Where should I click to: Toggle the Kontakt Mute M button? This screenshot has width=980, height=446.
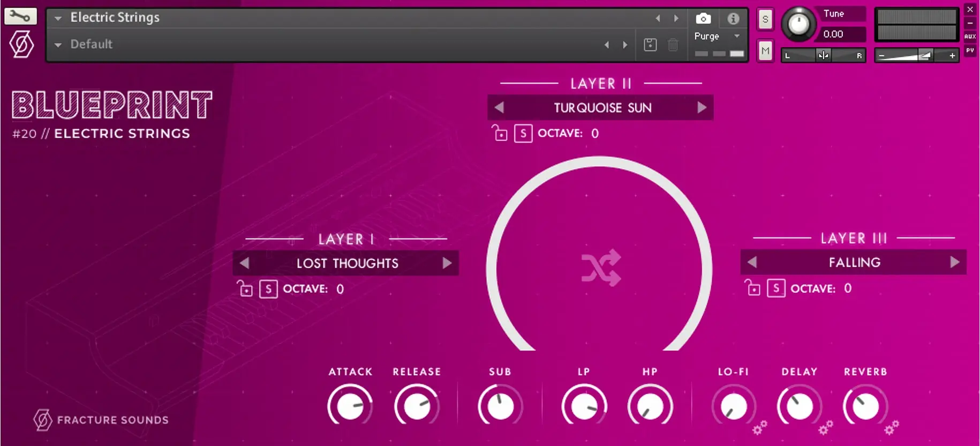(765, 51)
